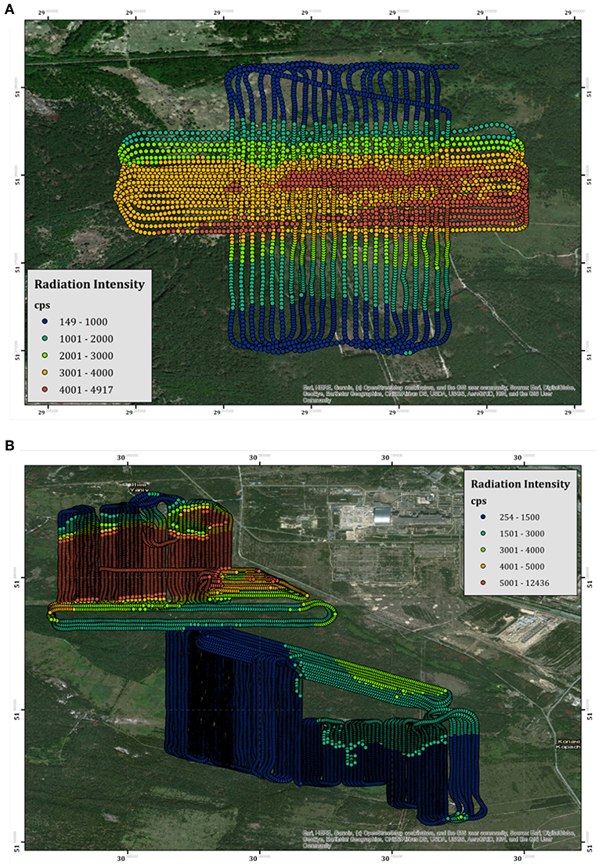Click the dark blue dot beside 254 - 1500
This screenshot has width=599, height=868.
tap(482, 517)
